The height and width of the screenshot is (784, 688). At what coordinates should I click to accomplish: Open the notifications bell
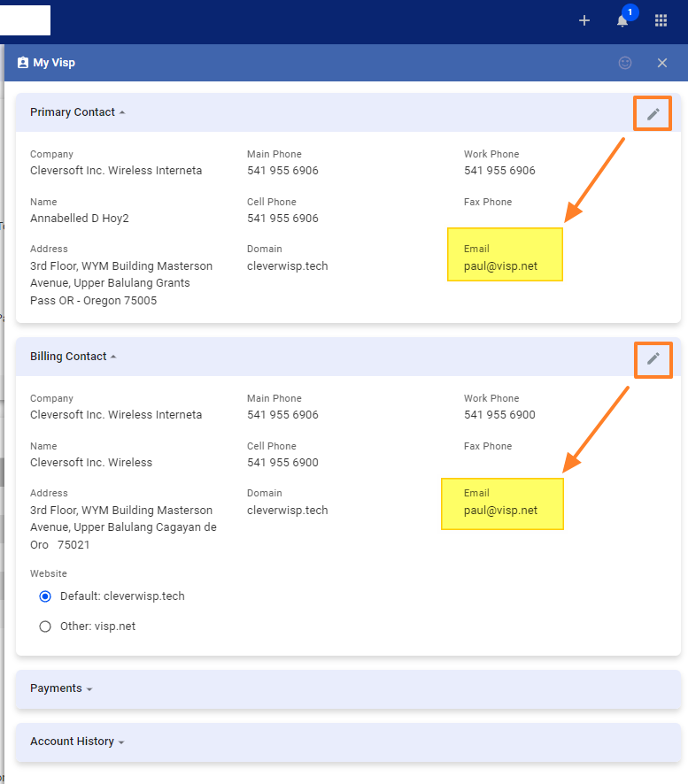pyautogui.click(x=622, y=21)
